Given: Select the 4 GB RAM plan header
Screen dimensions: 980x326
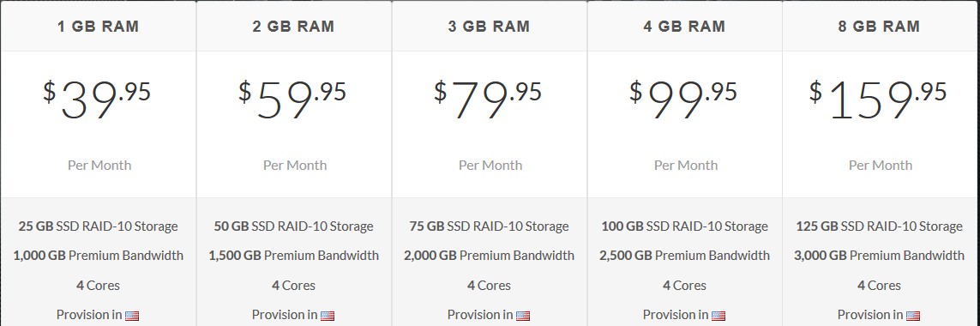Looking at the screenshot, I should tap(685, 27).
